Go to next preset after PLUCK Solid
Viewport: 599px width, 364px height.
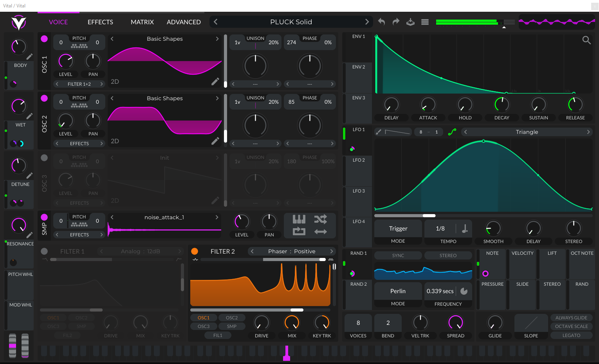(x=367, y=22)
